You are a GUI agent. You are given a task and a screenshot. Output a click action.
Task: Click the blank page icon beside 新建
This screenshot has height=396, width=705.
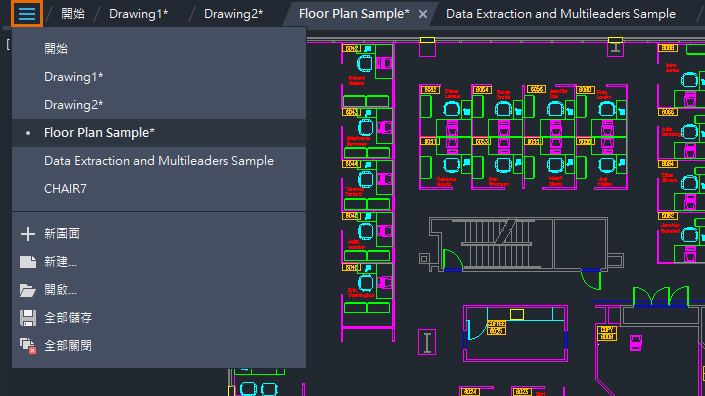click(x=28, y=262)
